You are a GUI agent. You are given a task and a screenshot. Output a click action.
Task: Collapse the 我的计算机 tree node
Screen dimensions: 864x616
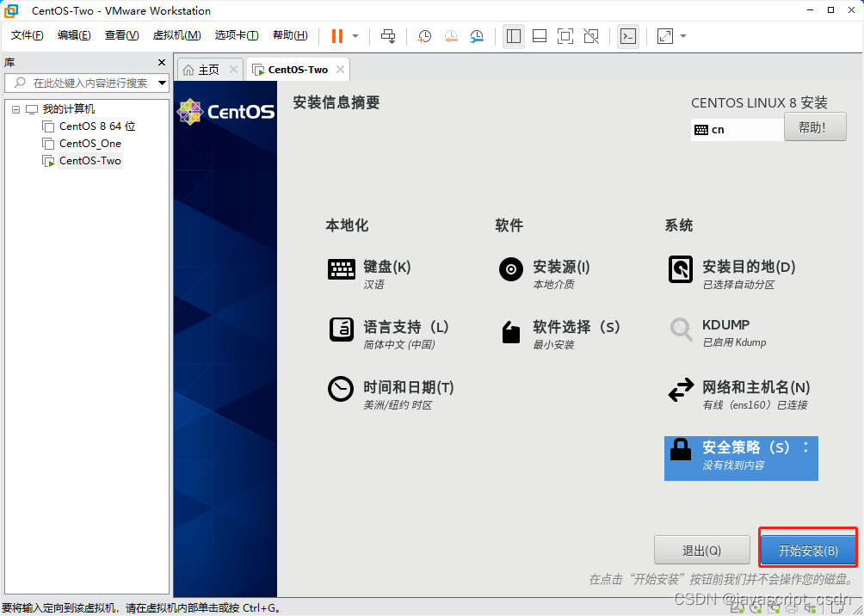15,109
